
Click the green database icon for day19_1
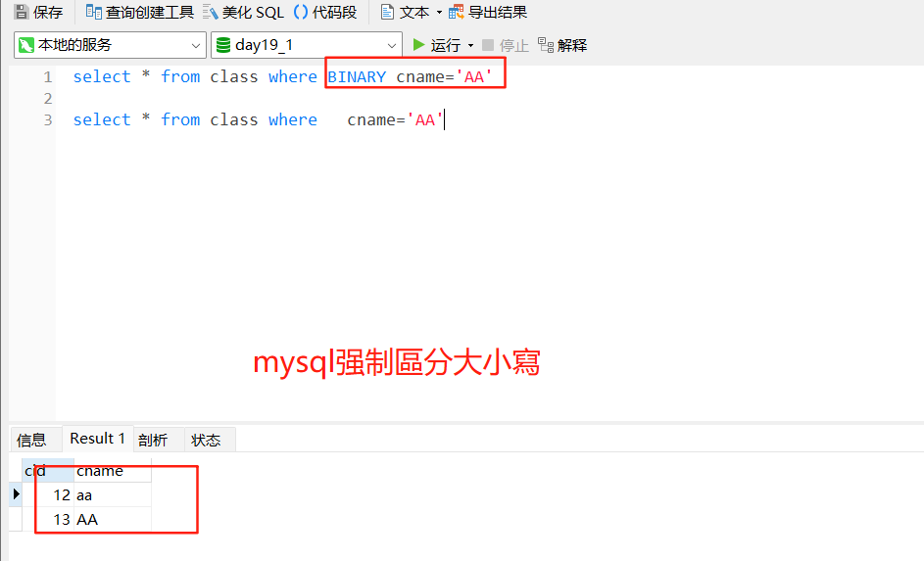(223, 45)
